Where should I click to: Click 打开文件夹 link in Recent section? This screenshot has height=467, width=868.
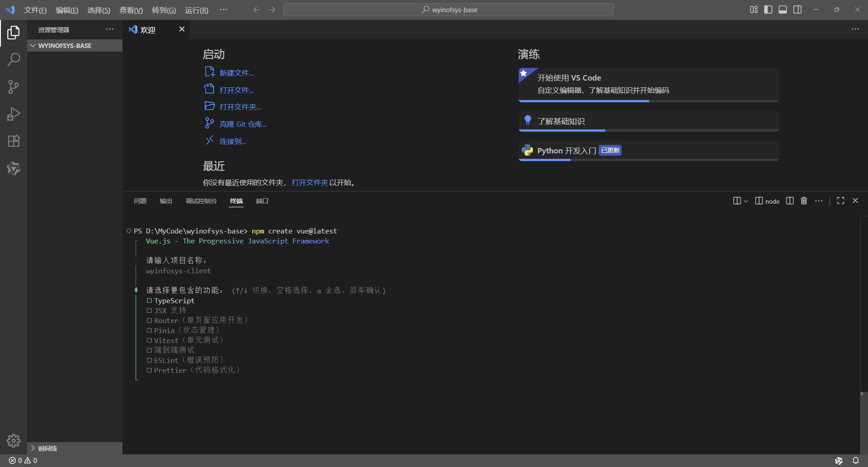click(x=310, y=182)
